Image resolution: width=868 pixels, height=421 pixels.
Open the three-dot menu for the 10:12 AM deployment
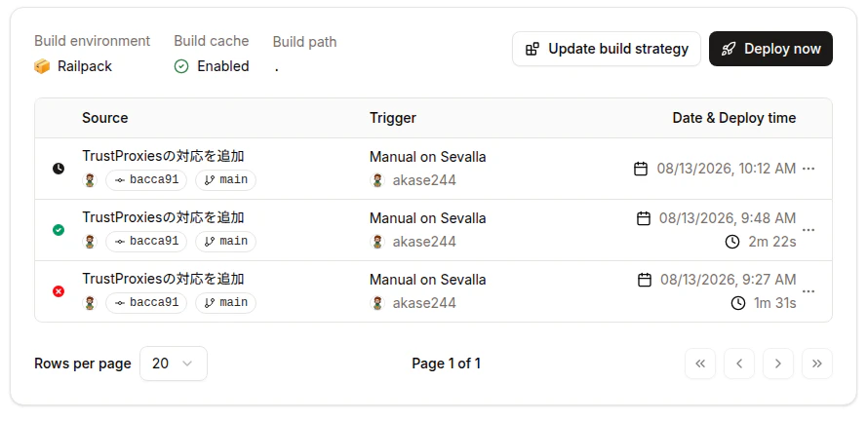click(809, 169)
